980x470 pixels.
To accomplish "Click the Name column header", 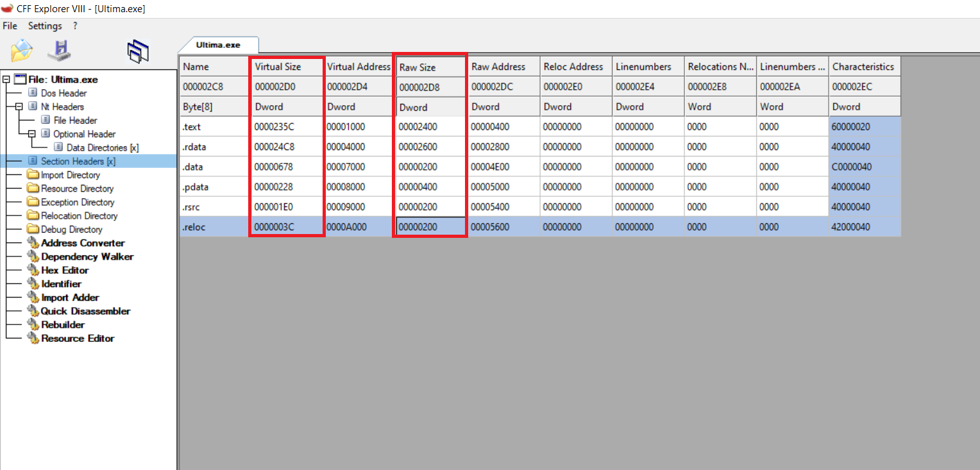I will 215,67.
